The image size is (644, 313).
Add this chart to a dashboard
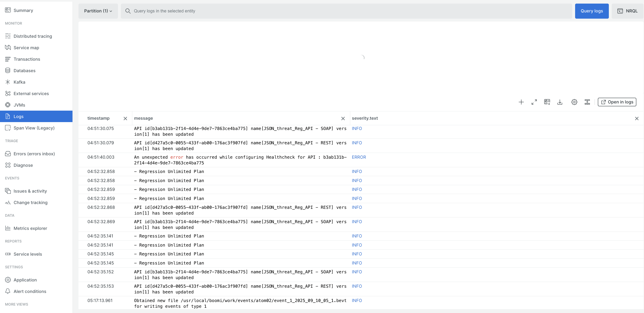547,102
